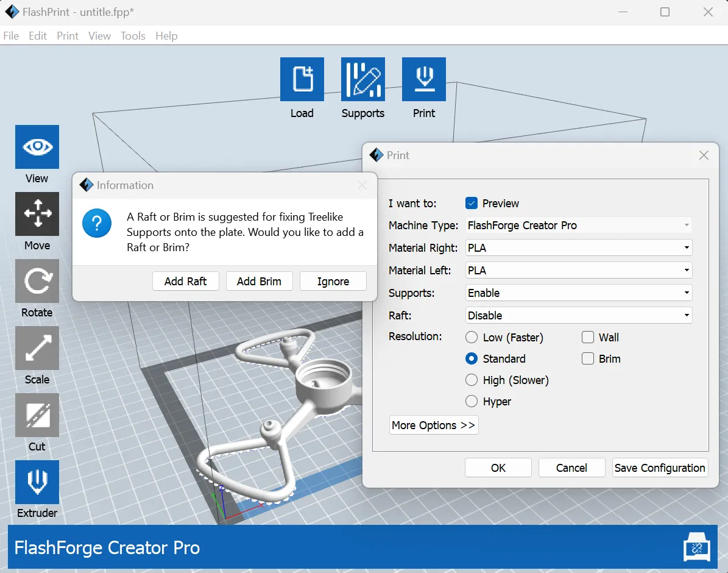Open the View menu in menu bar
The image size is (728, 573).
point(99,36)
